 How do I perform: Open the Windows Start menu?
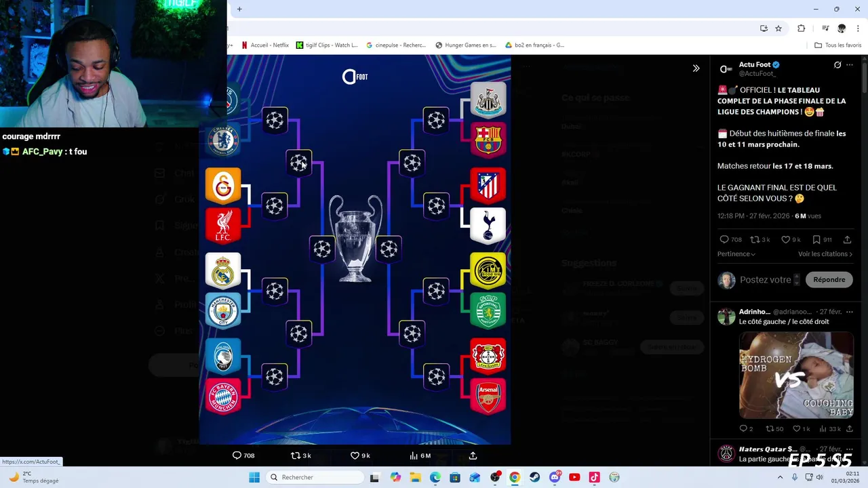tap(254, 477)
